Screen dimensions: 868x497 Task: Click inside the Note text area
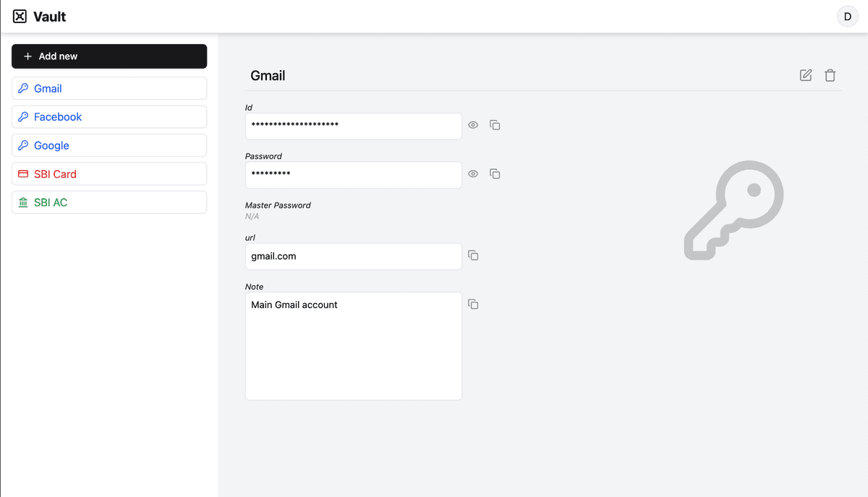click(x=353, y=346)
